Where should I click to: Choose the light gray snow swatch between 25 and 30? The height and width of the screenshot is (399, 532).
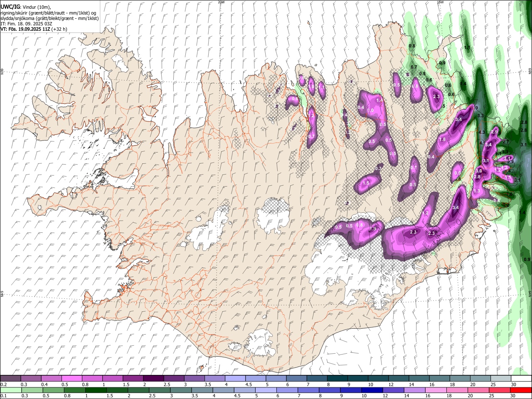[501, 378]
